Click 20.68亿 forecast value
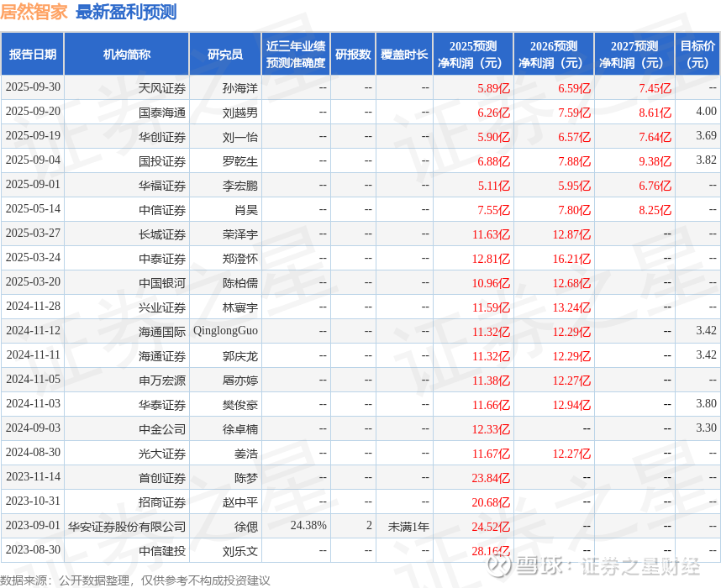 point(491,502)
